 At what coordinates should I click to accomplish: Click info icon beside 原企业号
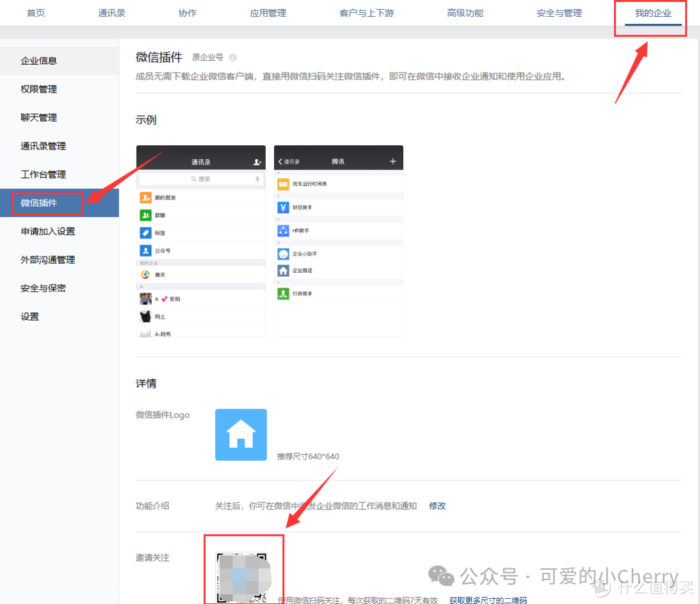point(233,58)
